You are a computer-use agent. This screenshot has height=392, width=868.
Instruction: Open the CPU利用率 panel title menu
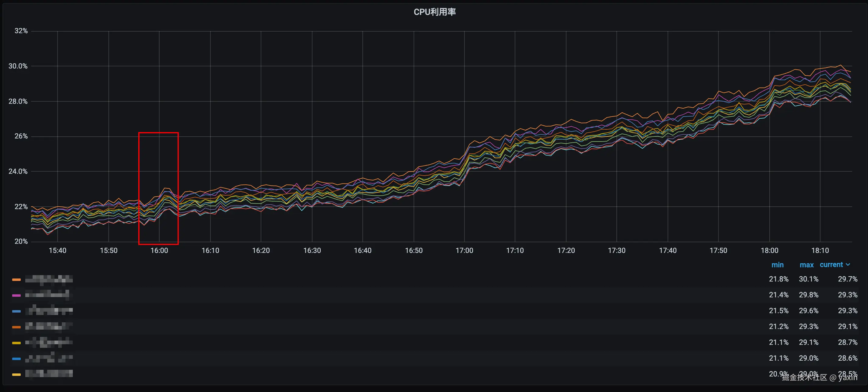[x=434, y=12]
